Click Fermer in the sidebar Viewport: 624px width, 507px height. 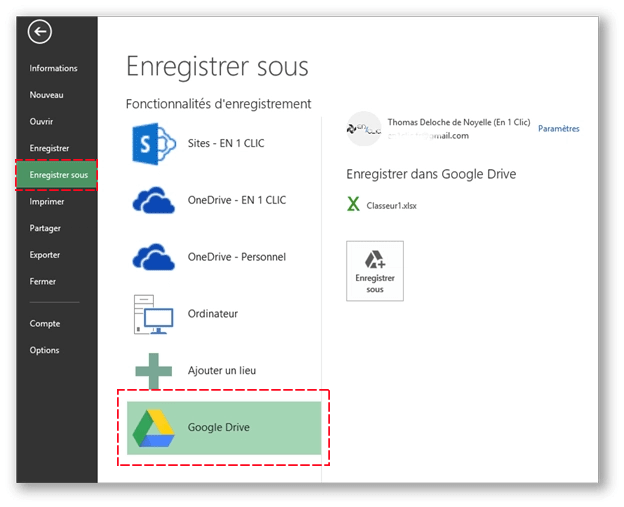43,282
